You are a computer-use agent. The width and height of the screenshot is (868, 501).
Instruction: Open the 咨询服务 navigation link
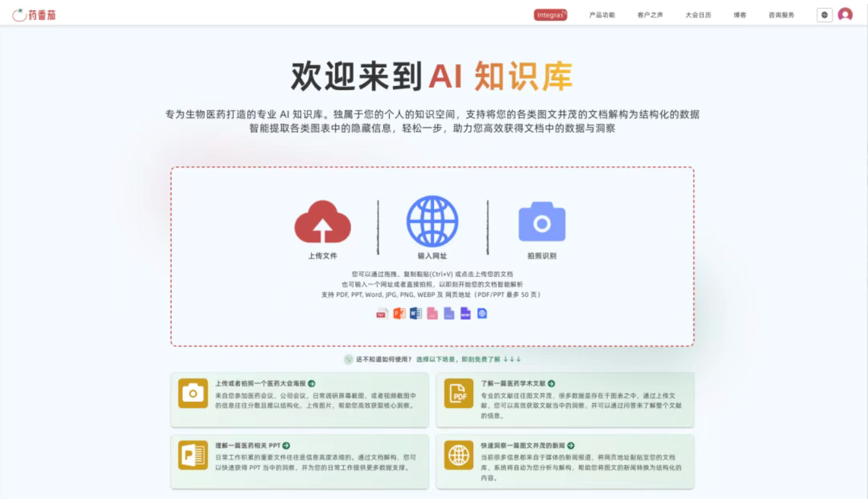781,15
